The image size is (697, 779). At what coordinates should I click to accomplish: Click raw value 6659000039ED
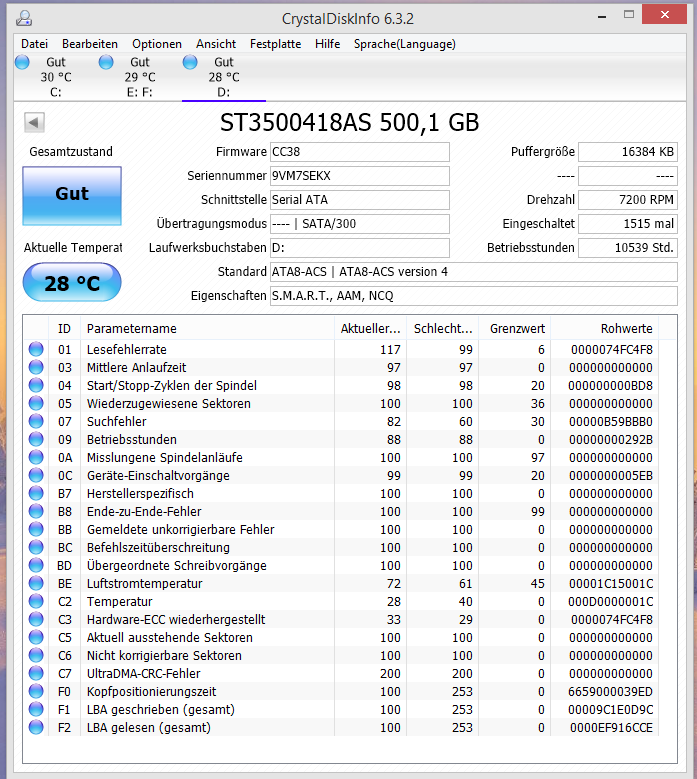(611, 692)
